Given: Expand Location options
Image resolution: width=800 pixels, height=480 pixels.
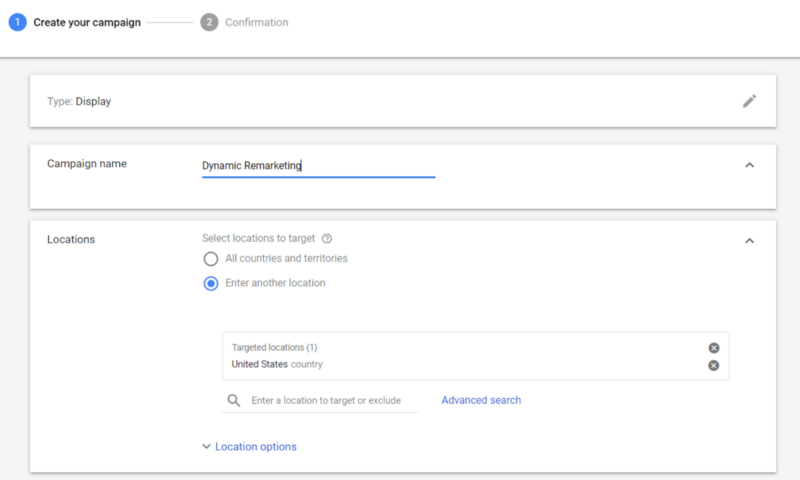Looking at the screenshot, I should pos(249,446).
